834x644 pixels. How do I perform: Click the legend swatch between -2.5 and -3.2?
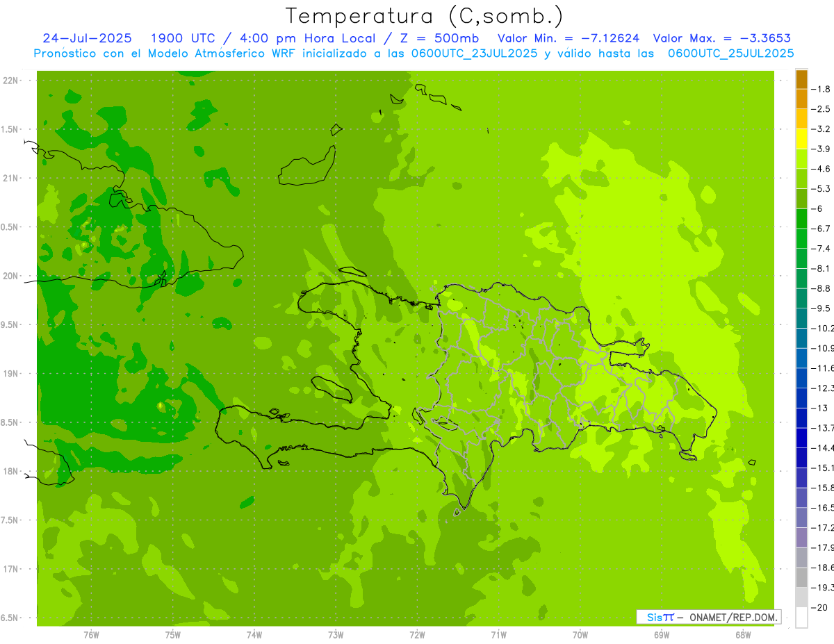pos(801,119)
